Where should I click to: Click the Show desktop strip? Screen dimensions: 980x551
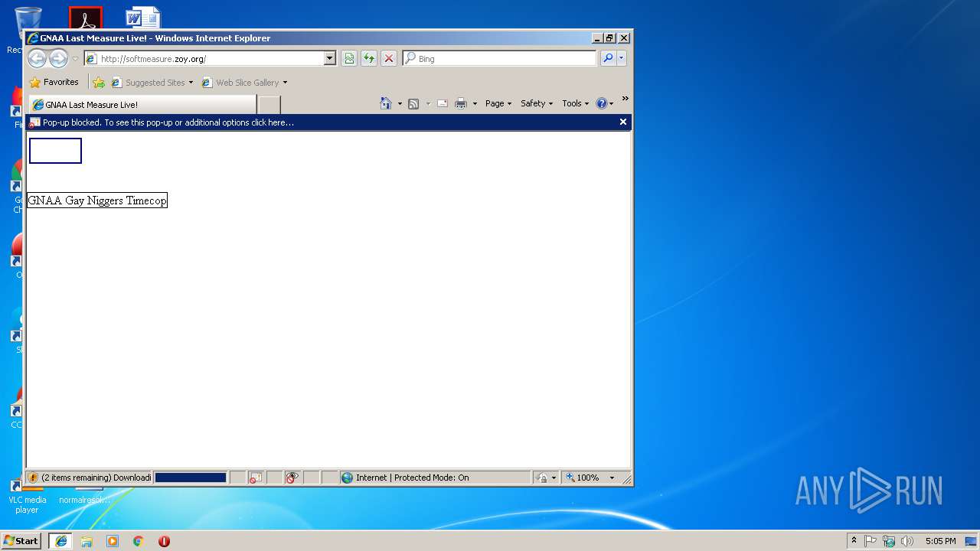coord(972,541)
